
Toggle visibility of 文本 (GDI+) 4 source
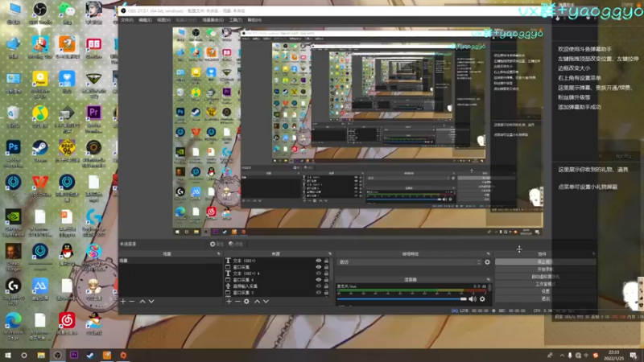(318, 274)
